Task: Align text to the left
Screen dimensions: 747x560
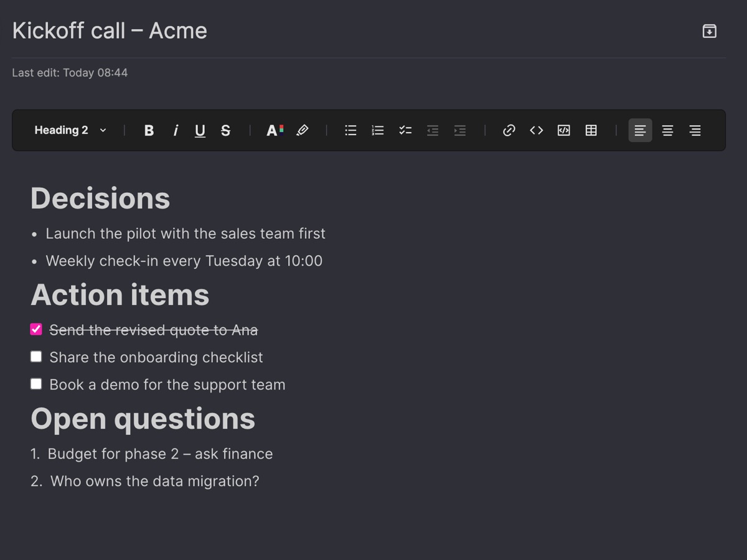Action: [x=640, y=130]
